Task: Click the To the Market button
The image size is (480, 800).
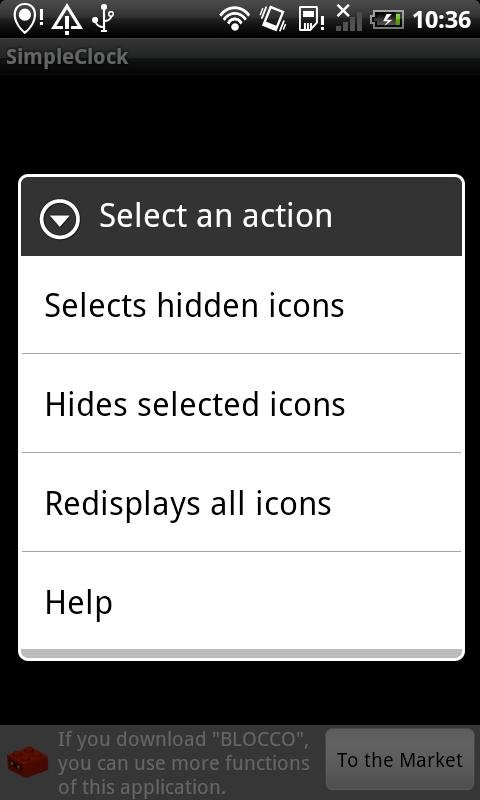Action: pyautogui.click(x=400, y=759)
